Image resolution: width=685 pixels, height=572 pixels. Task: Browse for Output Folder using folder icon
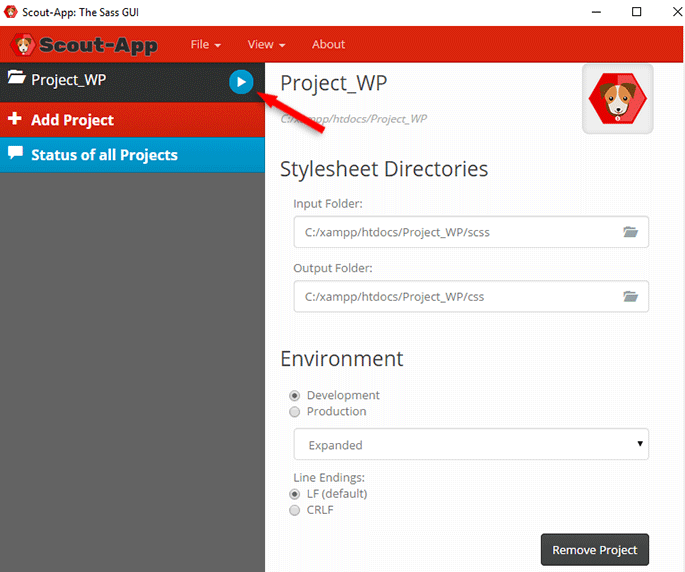click(630, 297)
